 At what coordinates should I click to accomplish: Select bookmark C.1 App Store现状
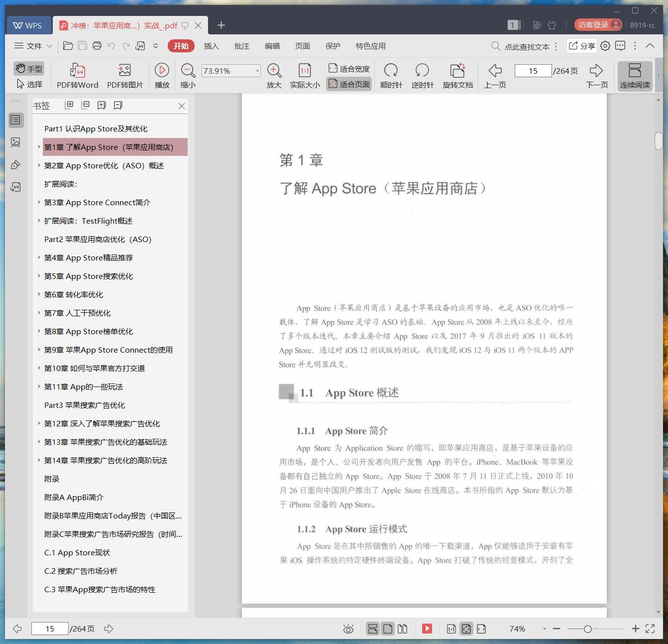pos(77,552)
